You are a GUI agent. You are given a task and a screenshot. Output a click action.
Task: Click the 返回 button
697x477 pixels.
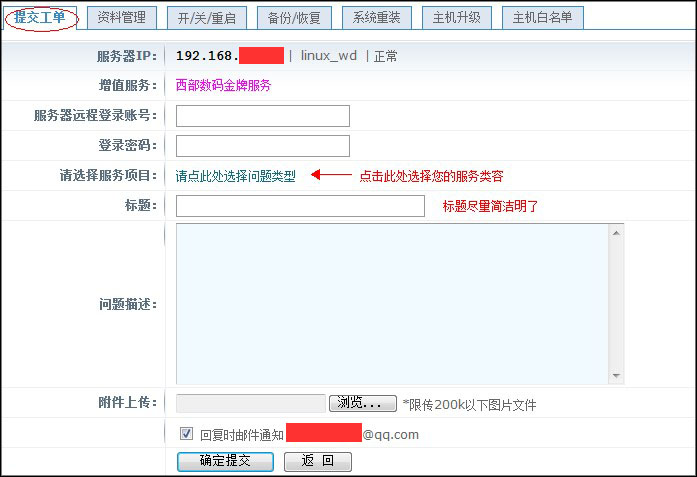pos(317,461)
